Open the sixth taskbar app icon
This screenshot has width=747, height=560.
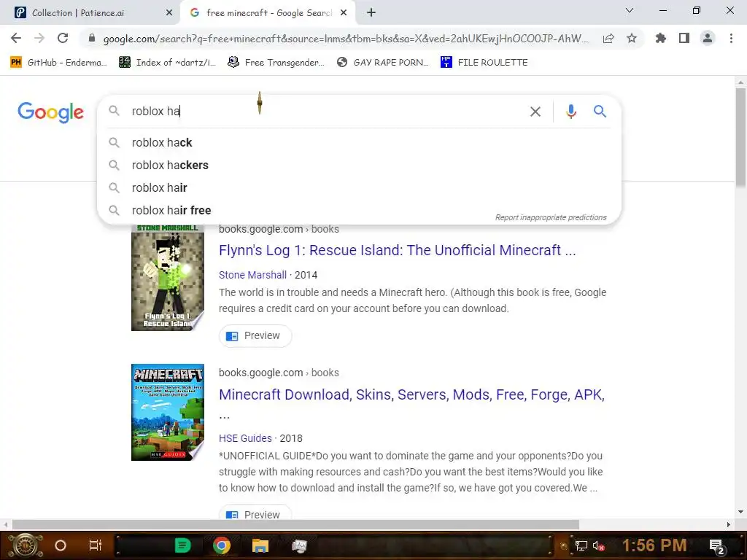point(299,545)
